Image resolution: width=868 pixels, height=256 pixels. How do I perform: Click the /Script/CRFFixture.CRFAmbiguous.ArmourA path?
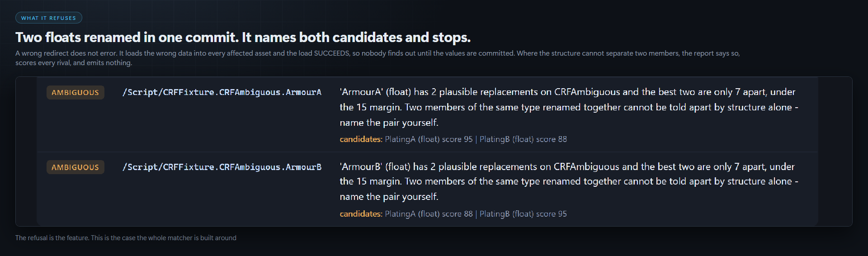222,92
